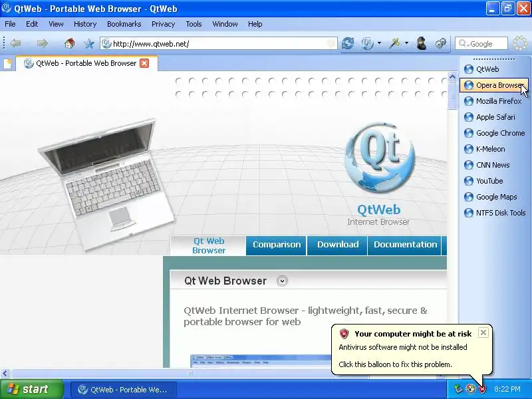Go back using the Back arrow

[15, 43]
